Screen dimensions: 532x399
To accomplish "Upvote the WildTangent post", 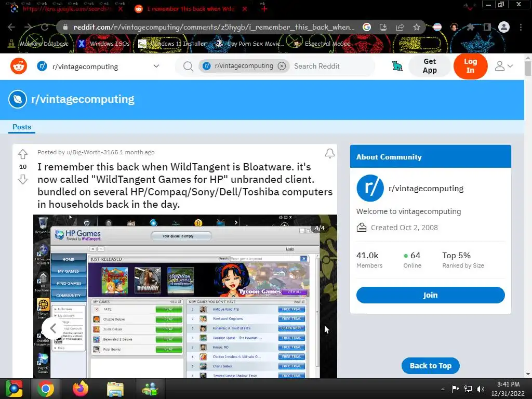I will 23,154.
